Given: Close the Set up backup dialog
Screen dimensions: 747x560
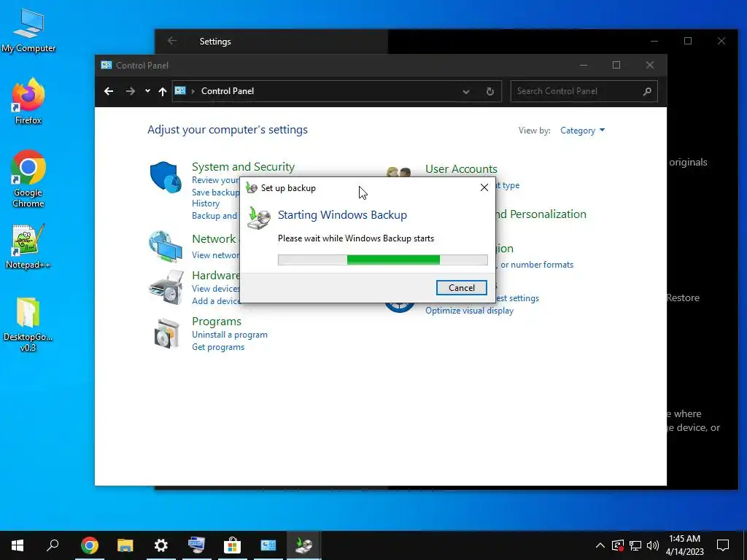Looking at the screenshot, I should coord(484,187).
